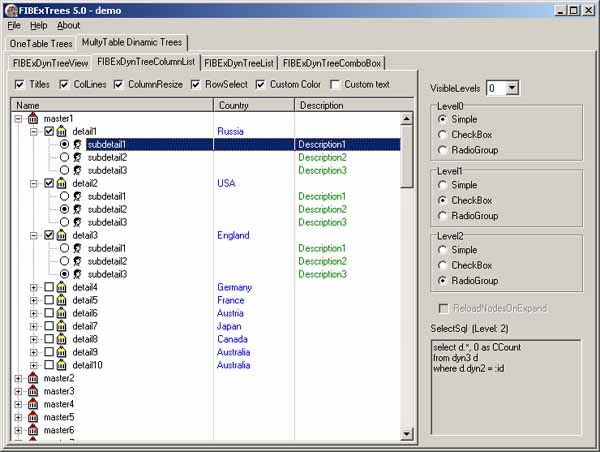Expand the detail4 node

point(34,288)
